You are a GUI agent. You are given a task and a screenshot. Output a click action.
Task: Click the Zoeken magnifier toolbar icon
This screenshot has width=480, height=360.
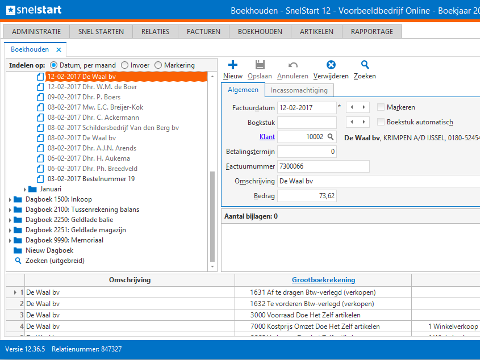point(365,64)
